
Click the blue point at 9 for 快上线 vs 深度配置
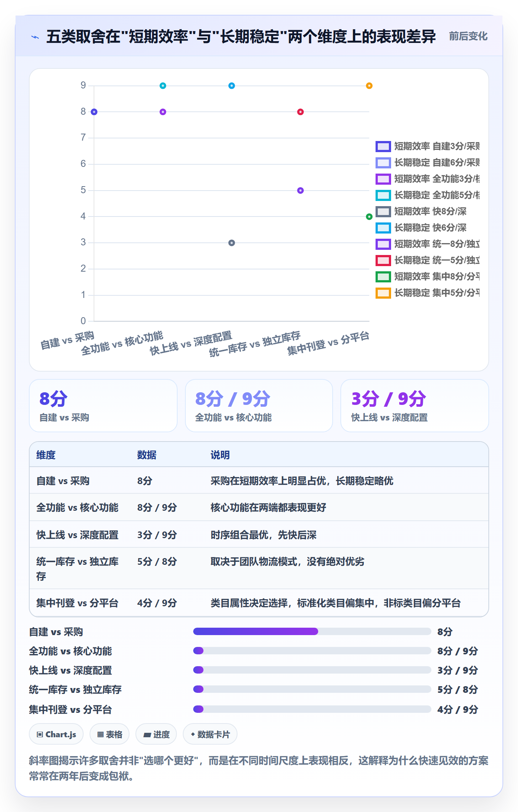tap(232, 86)
